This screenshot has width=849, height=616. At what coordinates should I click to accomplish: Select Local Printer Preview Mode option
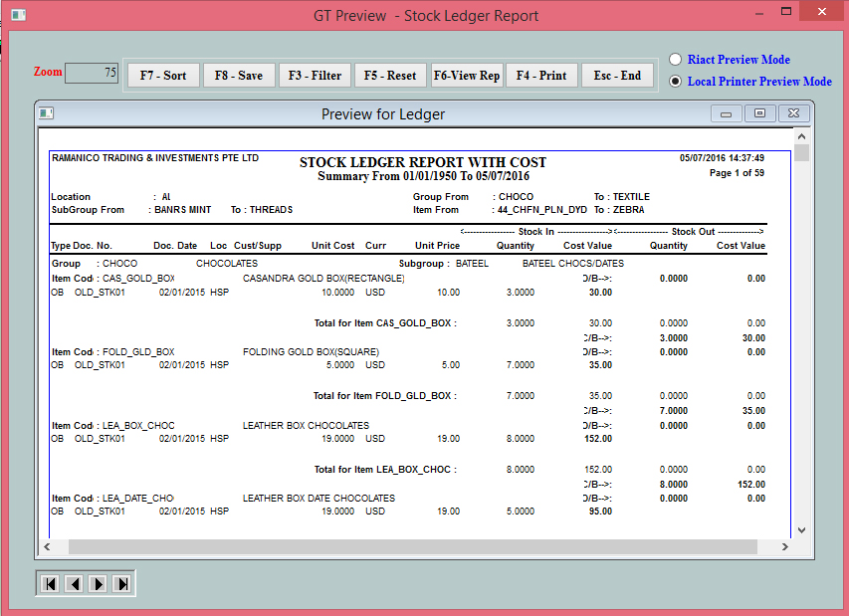[x=676, y=82]
